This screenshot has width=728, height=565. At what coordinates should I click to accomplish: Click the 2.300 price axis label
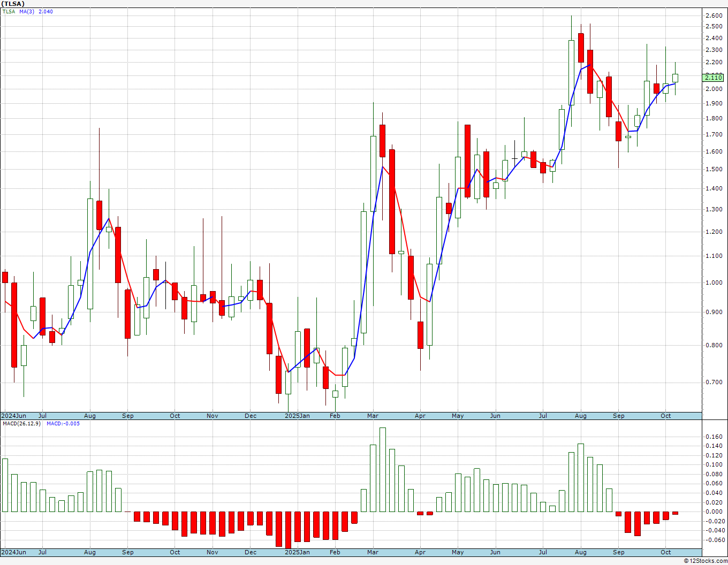click(714, 50)
